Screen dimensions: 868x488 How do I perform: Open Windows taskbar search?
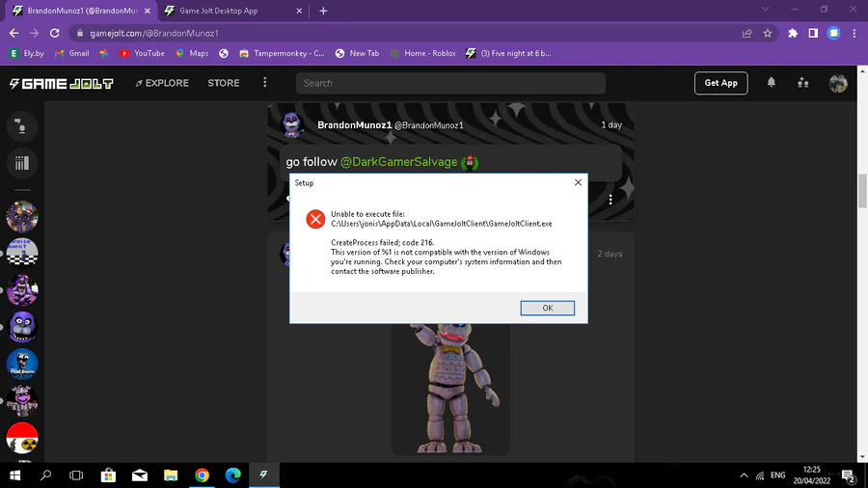tap(46, 475)
